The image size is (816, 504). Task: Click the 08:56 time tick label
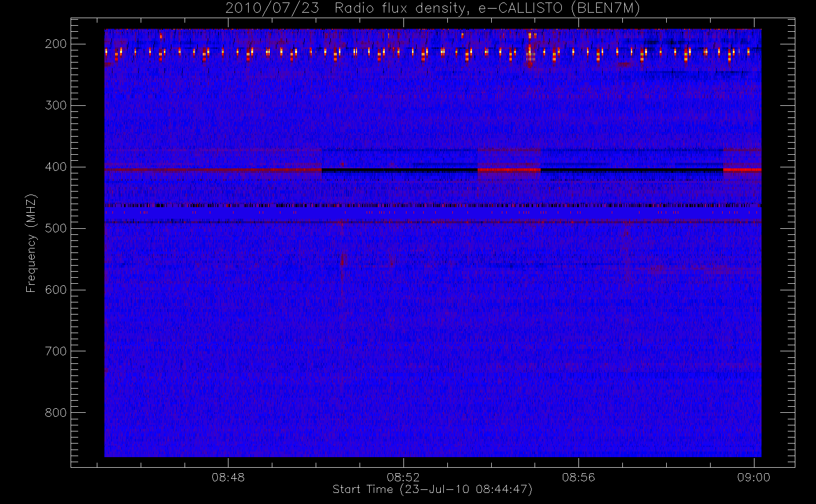pos(578,477)
